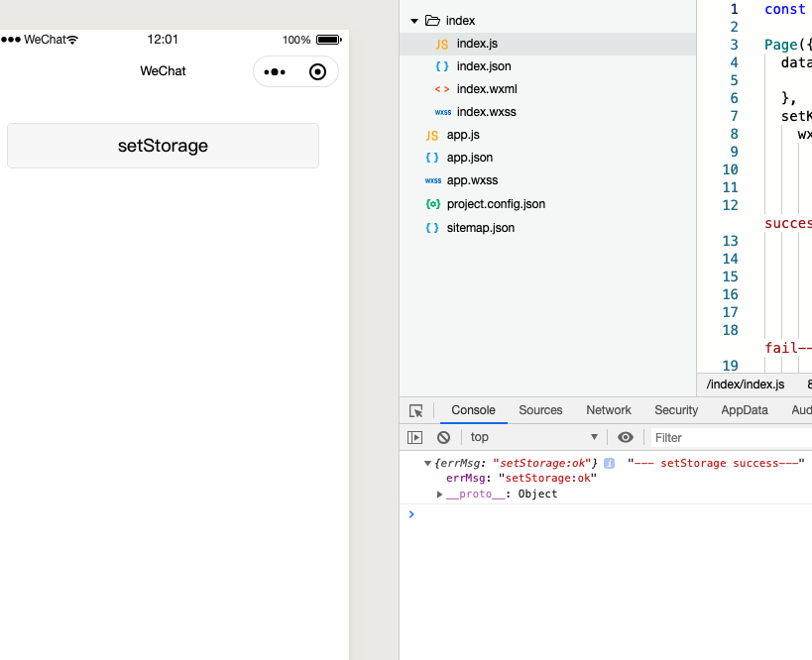Switch to the Sources tab

pos(540,410)
